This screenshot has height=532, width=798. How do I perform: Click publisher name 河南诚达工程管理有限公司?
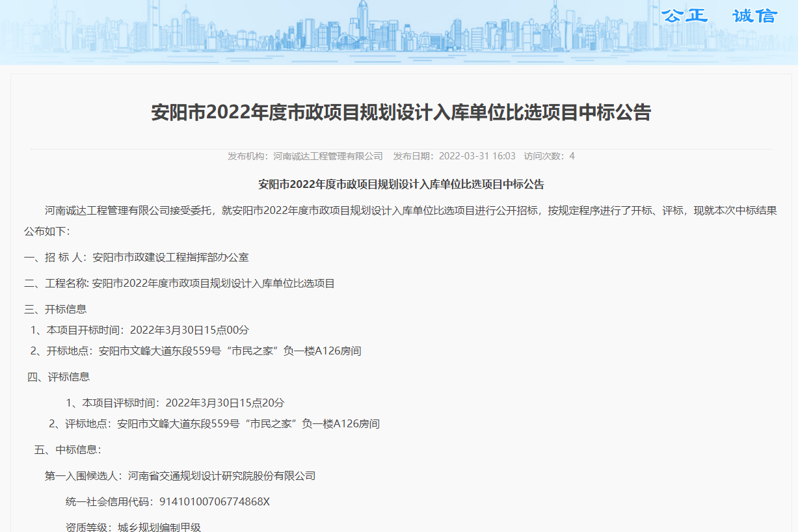(x=328, y=156)
